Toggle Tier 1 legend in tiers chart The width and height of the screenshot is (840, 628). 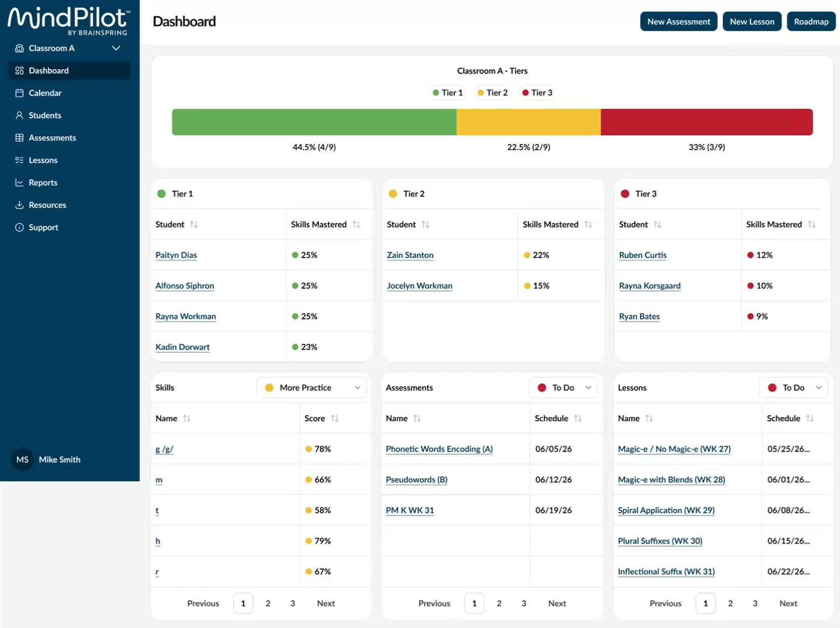448,93
